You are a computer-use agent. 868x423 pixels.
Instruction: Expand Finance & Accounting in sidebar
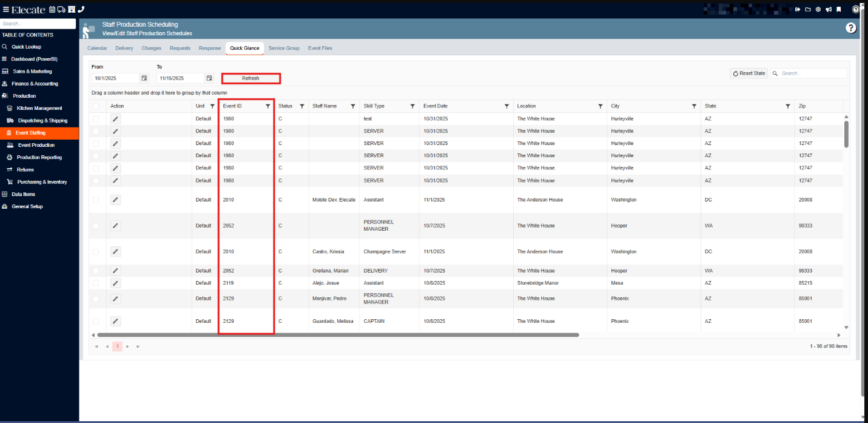(35, 84)
